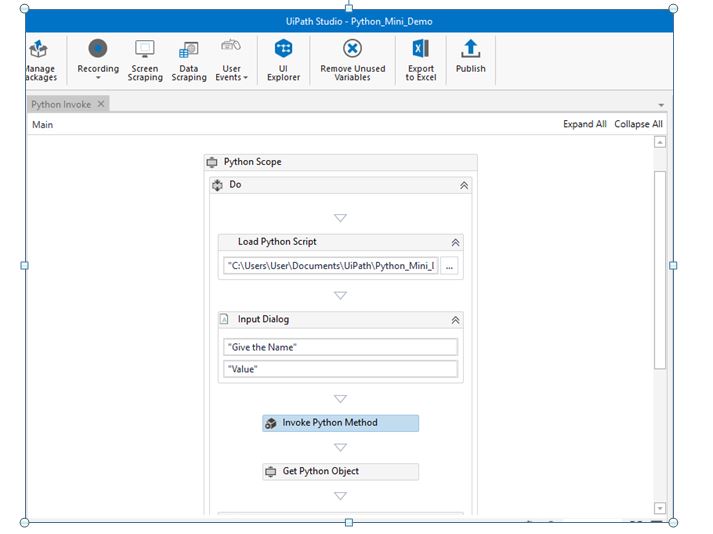713x534 pixels.
Task: Collapse the Do sequence
Action: [x=464, y=186]
